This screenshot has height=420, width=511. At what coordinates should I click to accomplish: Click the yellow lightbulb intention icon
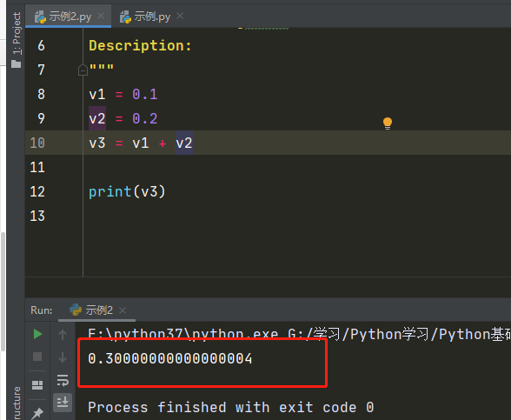click(388, 123)
